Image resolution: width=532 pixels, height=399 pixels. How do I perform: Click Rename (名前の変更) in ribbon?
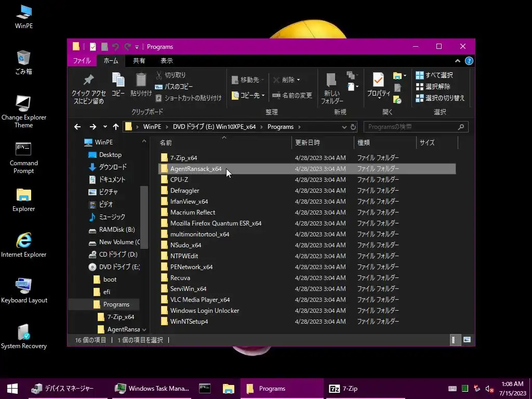[292, 96]
